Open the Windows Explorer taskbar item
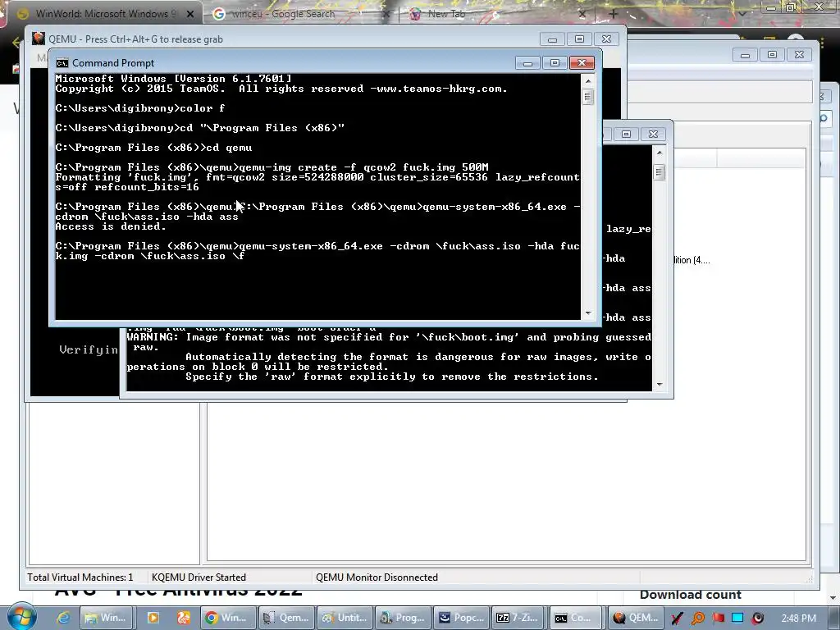 pyautogui.click(x=106, y=618)
